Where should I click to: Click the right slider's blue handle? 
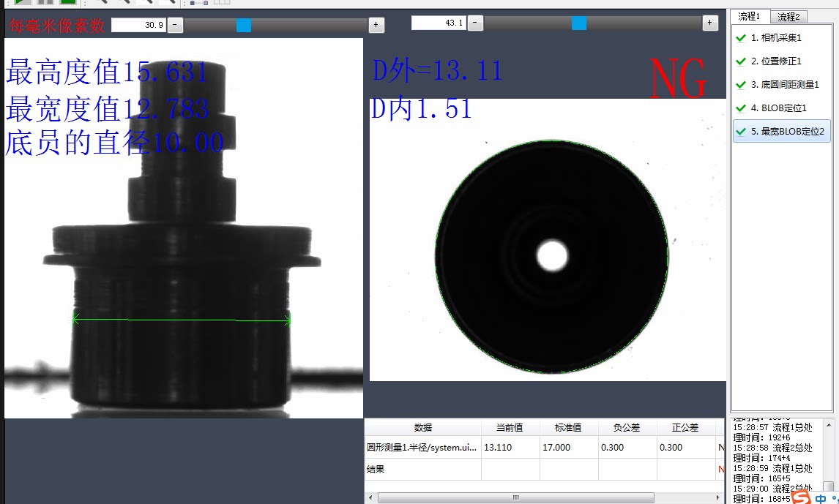point(579,23)
